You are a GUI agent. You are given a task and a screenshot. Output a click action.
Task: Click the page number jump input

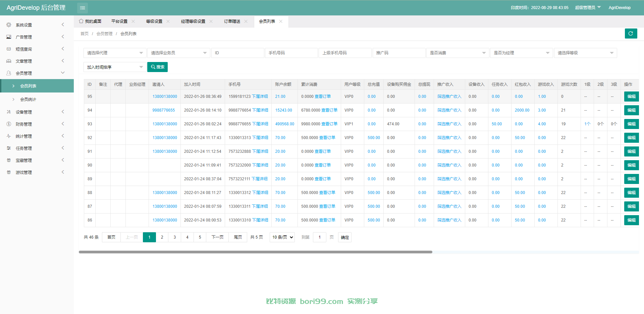click(320, 237)
